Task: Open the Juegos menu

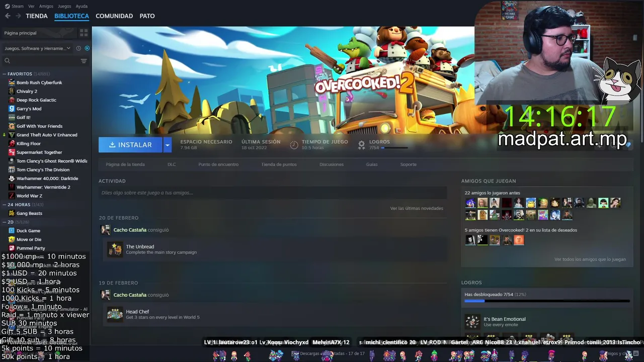Action: click(64, 6)
